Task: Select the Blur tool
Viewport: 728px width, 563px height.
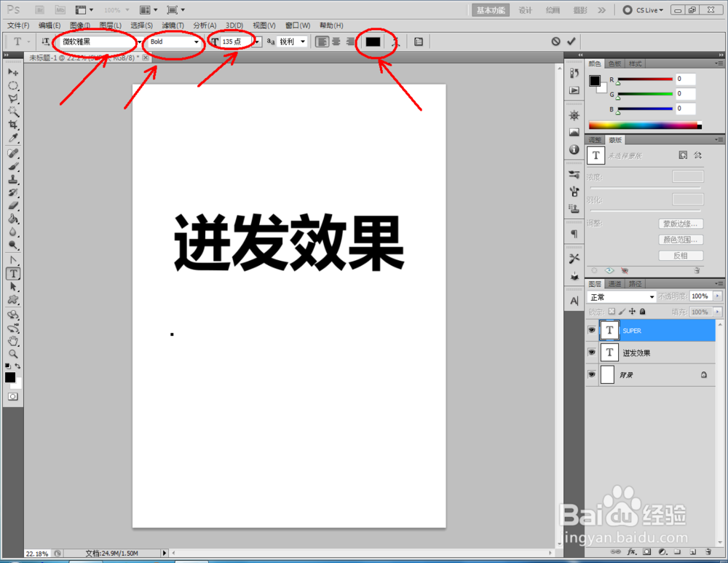Action: point(13,232)
